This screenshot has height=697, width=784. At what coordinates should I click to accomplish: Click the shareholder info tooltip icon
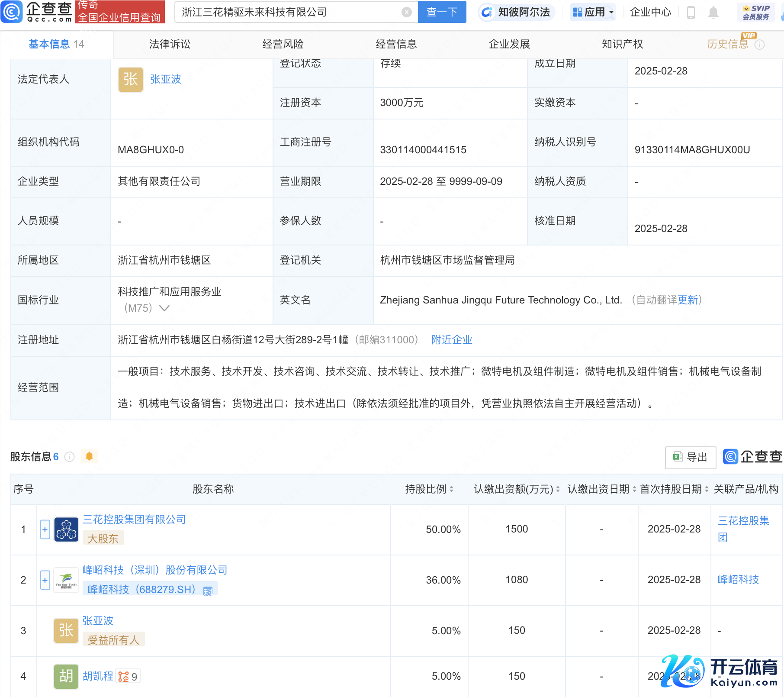70,457
